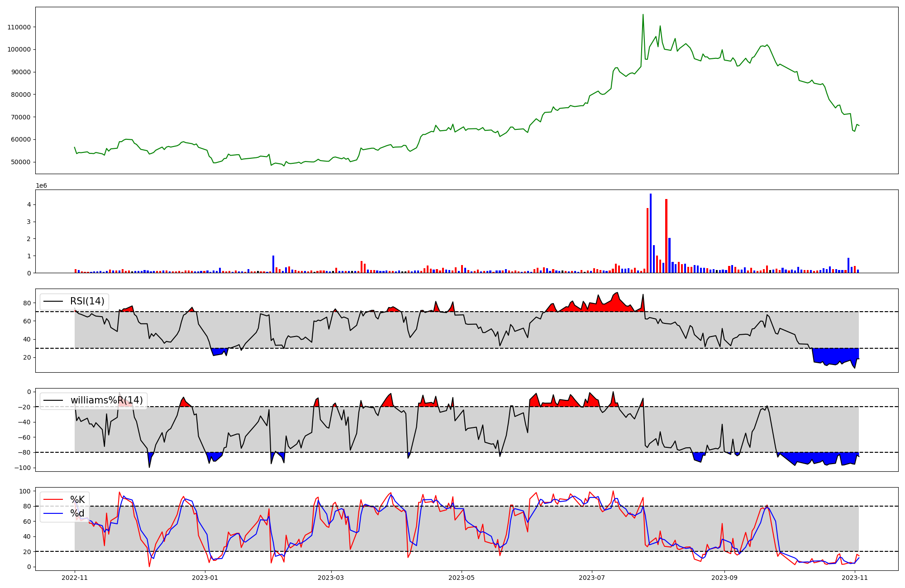Image resolution: width=905 pixels, height=588 pixels.
Task: Click the 1e6 volume axis exponent label
Action: tap(41, 186)
